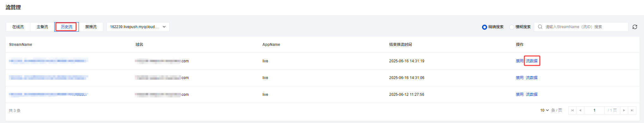Go to first page arrow icon

572,110
